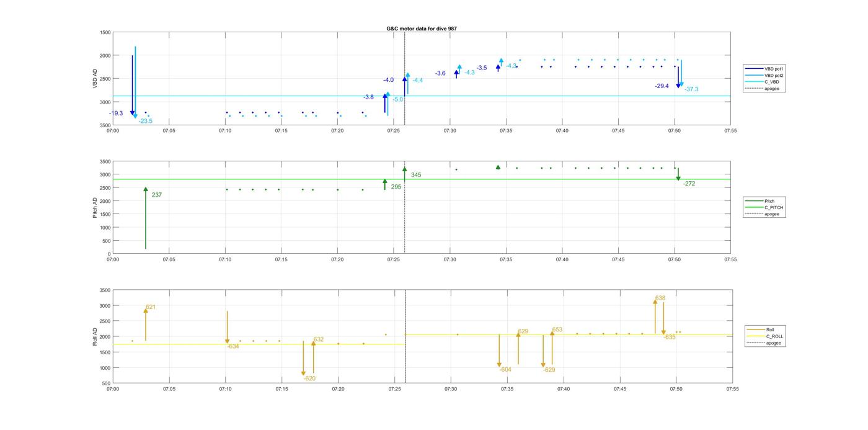Click the "295" pitch data label
The image size is (868, 430).
coord(396,187)
